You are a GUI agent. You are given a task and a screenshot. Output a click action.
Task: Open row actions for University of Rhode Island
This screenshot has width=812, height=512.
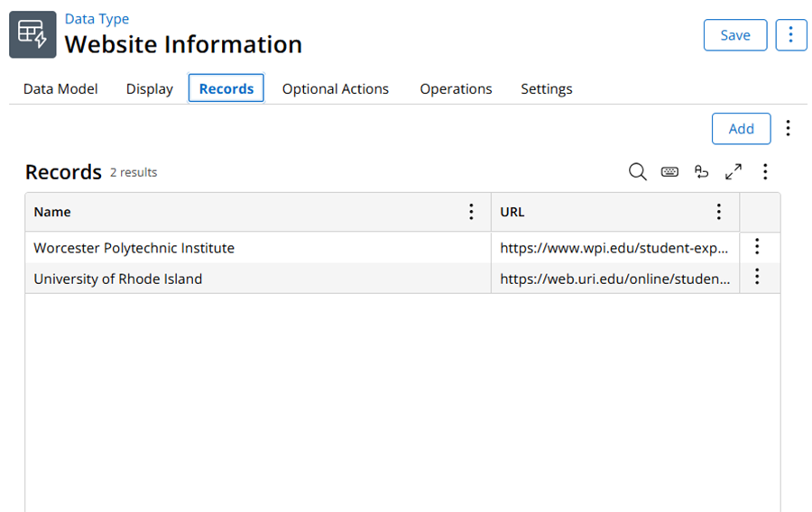(x=757, y=277)
